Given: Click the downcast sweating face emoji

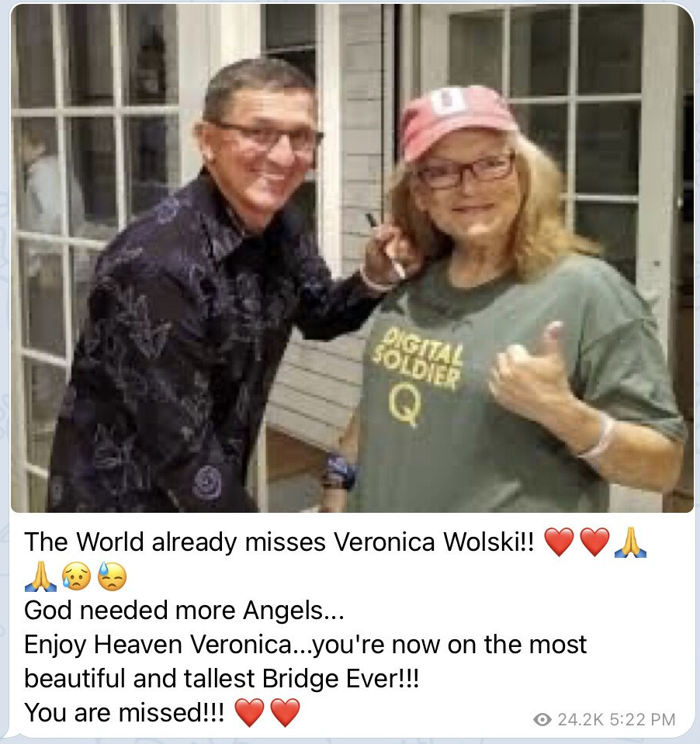Looking at the screenshot, I should [112, 576].
